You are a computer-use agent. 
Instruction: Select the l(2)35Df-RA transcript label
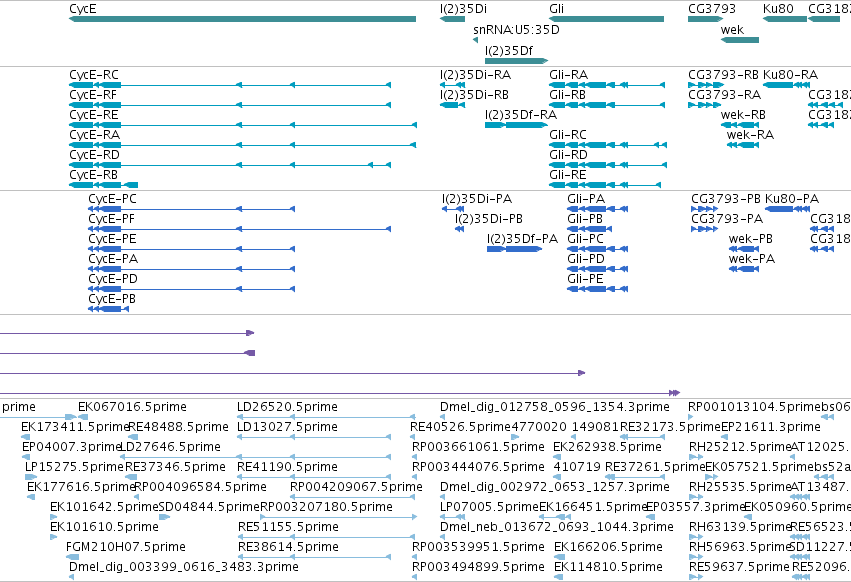point(521,115)
